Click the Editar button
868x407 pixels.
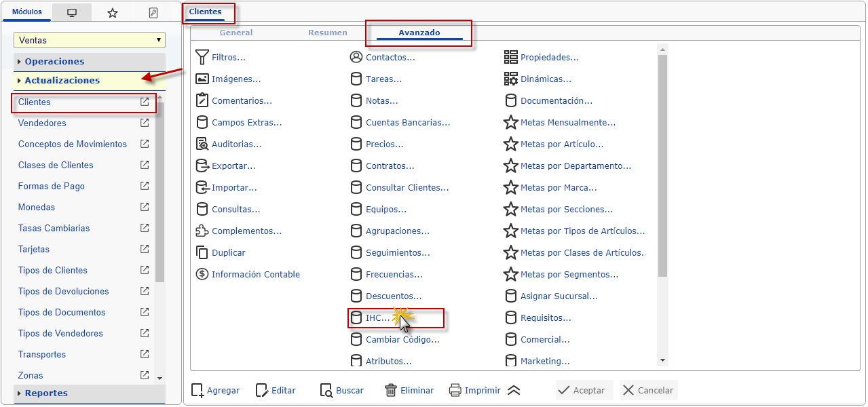point(276,390)
